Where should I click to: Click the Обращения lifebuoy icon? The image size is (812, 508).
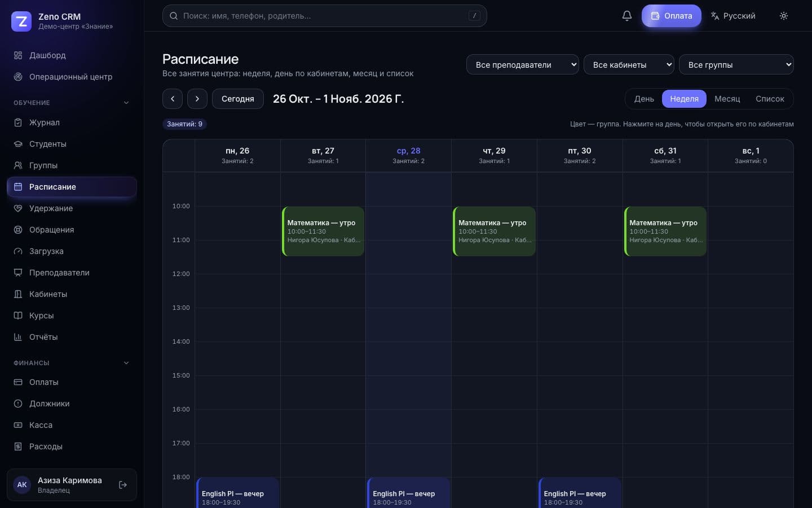click(18, 230)
